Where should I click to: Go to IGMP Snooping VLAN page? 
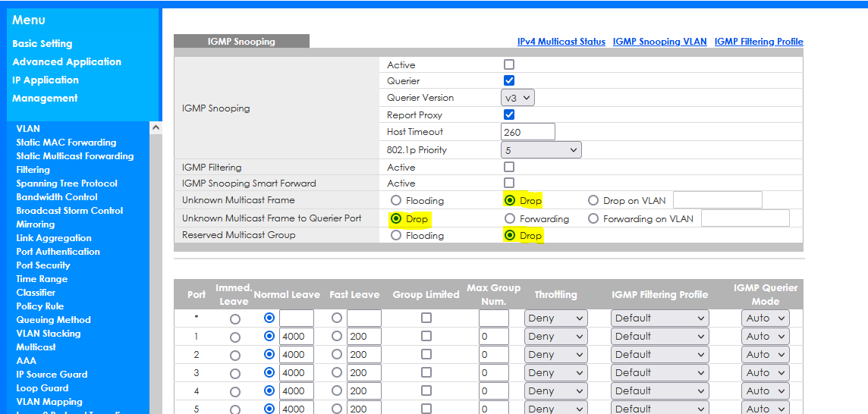659,42
